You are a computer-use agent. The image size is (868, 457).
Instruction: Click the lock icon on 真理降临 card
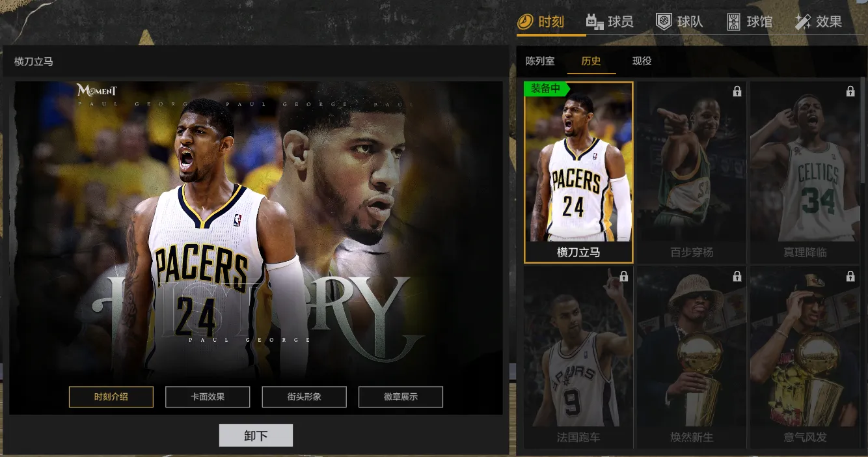point(850,92)
